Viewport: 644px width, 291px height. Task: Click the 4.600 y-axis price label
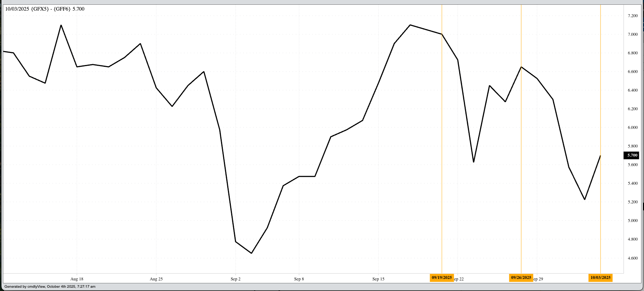click(633, 258)
